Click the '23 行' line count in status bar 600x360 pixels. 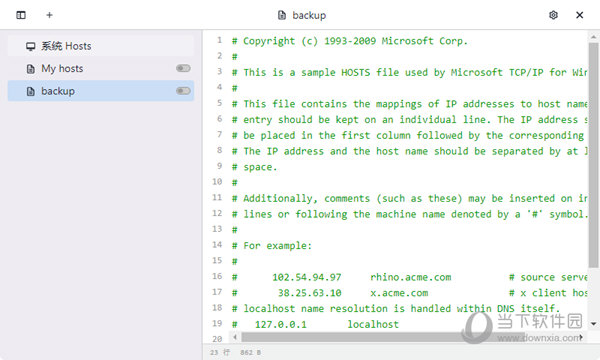220,352
